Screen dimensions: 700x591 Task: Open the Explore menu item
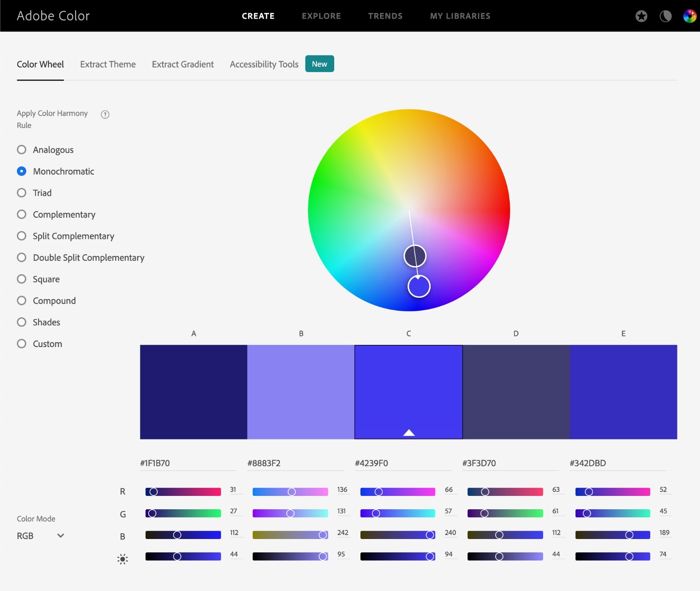pos(321,16)
